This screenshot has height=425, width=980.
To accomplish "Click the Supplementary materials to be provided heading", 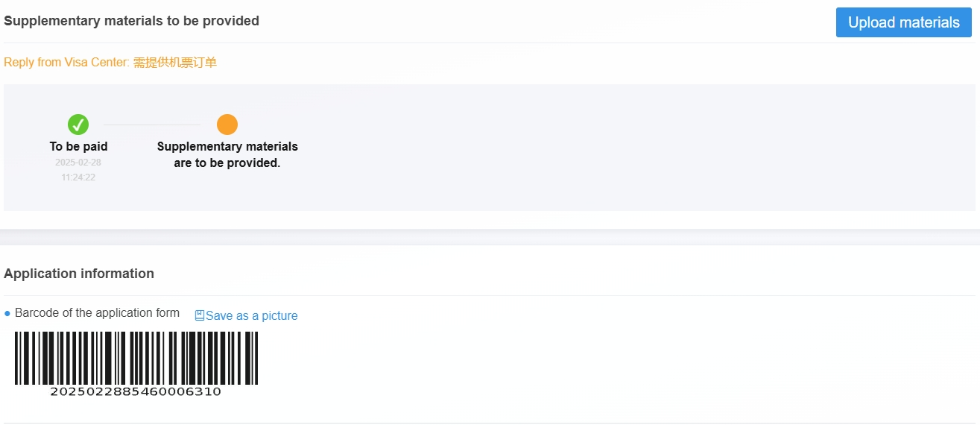I will (x=131, y=21).
